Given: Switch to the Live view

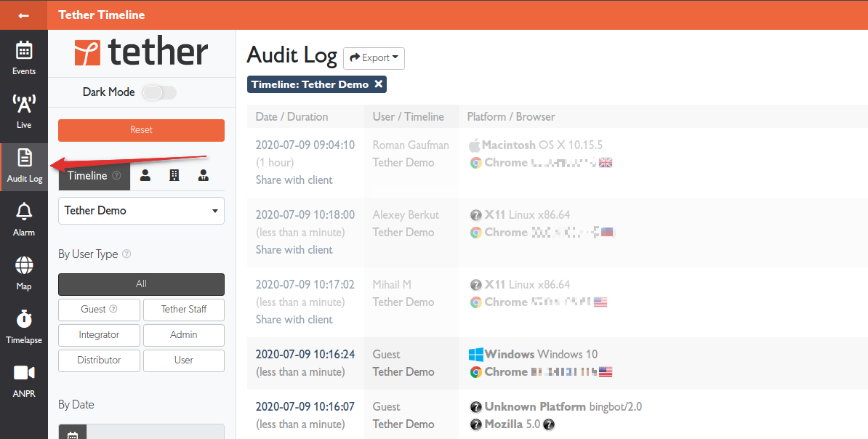Looking at the screenshot, I should tap(24, 109).
